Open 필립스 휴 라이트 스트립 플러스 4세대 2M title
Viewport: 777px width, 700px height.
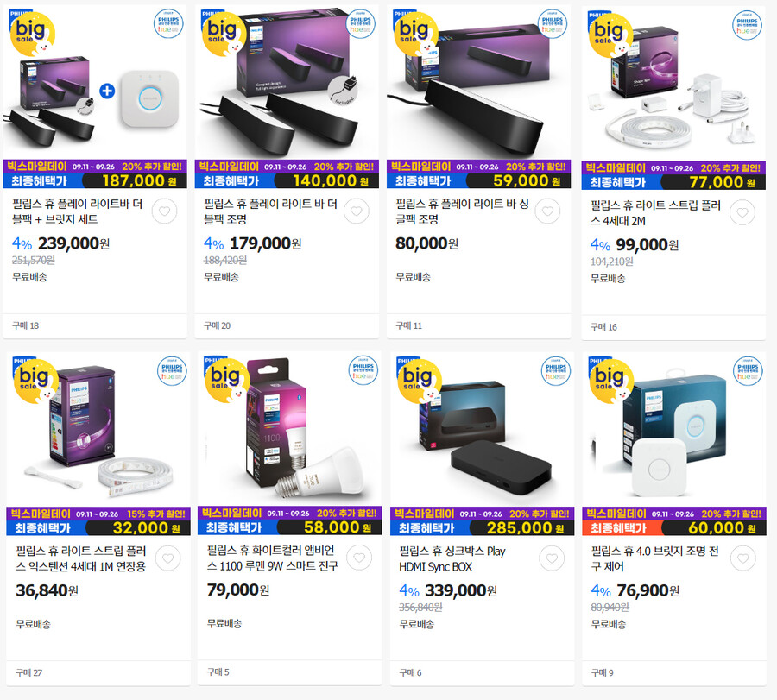point(655,213)
